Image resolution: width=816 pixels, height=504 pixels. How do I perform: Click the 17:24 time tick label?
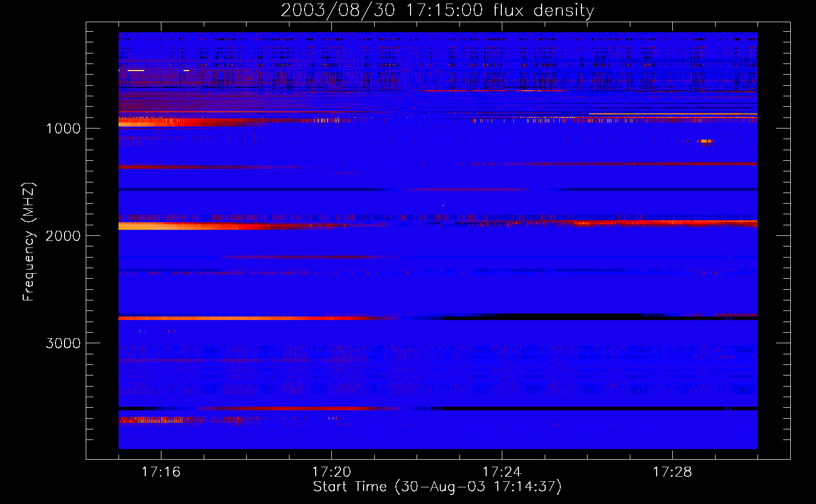[502, 472]
